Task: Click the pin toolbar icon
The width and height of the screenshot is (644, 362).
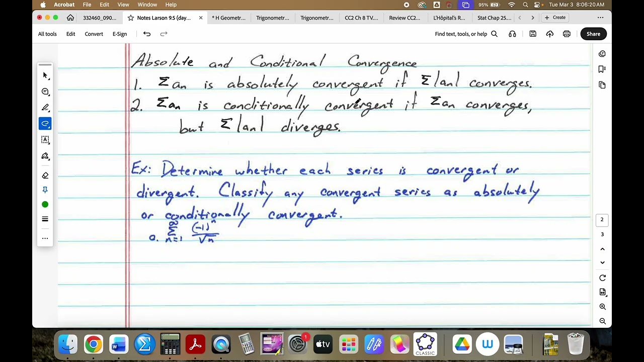Action: (x=45, y=190)
